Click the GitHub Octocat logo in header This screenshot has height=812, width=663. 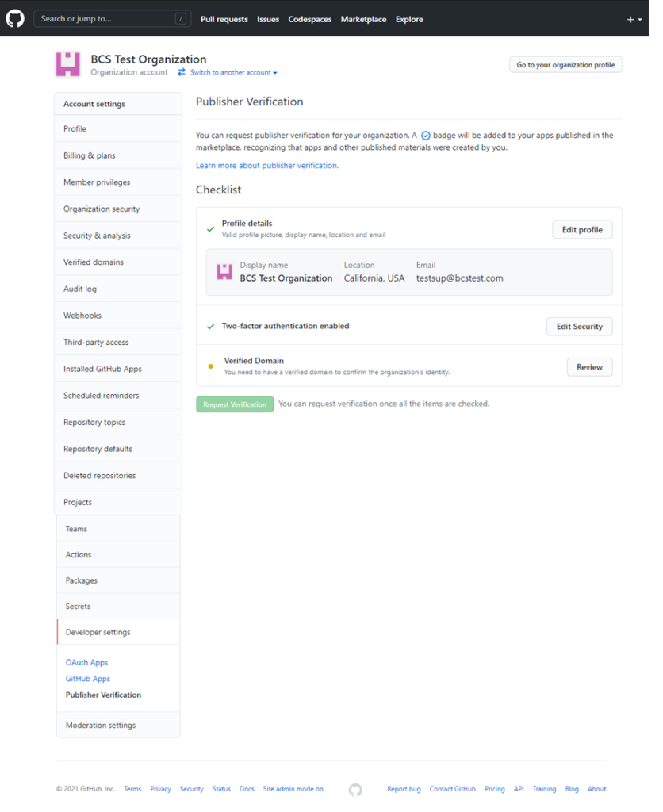(x=15, y=18)
